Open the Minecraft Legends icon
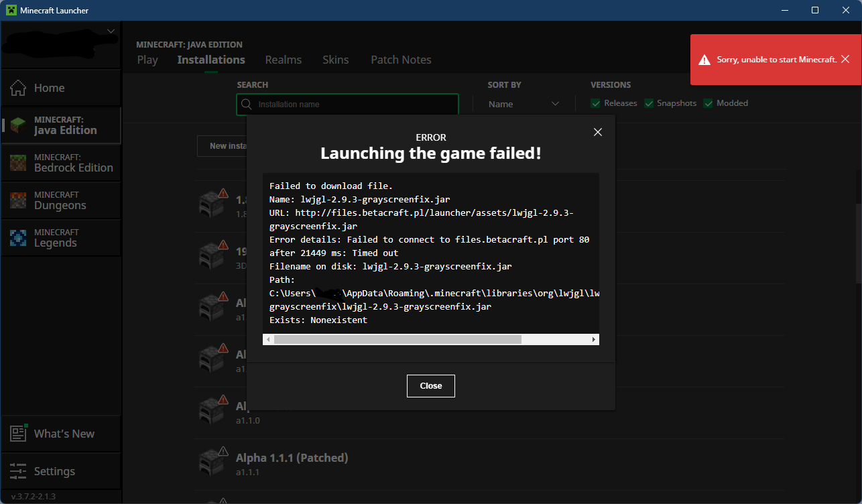This screenshot has height=504, width=862. (18, 238)
